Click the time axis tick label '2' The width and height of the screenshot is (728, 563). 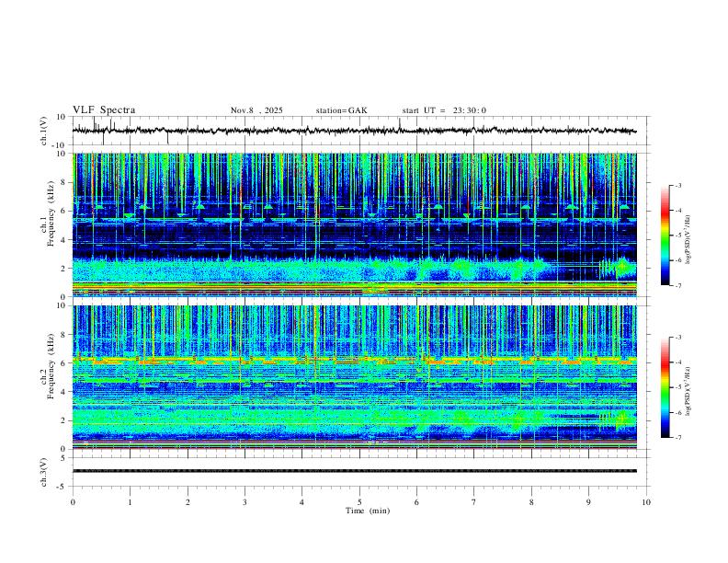(x=188, y=502)
